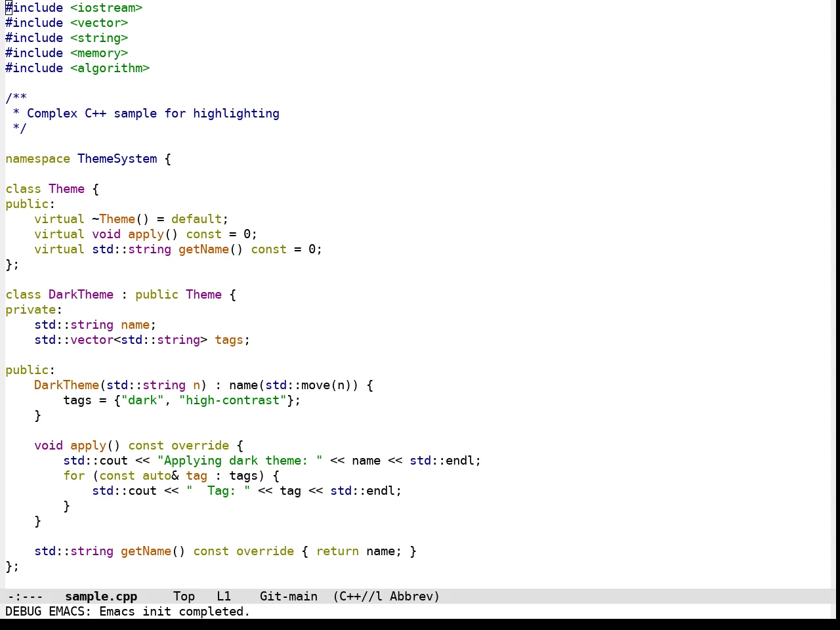Click 'move' in 'std::move(n)'

[316, 385]
